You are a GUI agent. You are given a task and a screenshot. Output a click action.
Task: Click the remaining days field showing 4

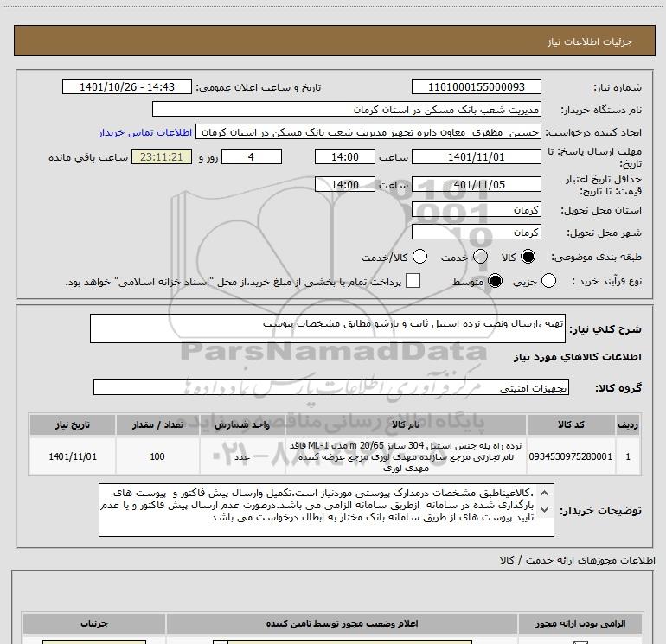252,156
